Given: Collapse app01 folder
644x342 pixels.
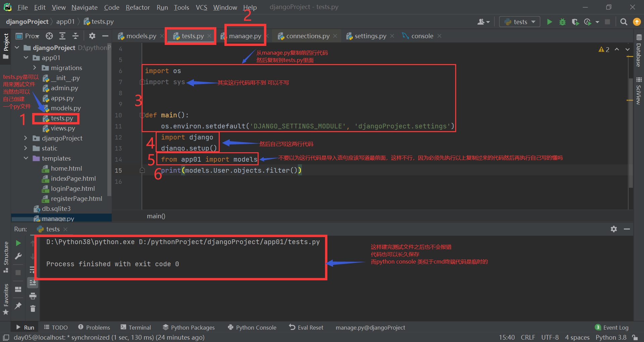Looking at the screenshot, I should point(26,58).
